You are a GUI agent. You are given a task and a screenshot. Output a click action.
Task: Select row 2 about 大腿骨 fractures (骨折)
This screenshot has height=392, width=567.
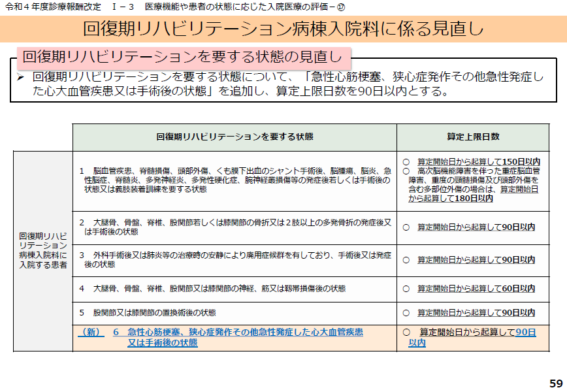click(x=235, y=227)
